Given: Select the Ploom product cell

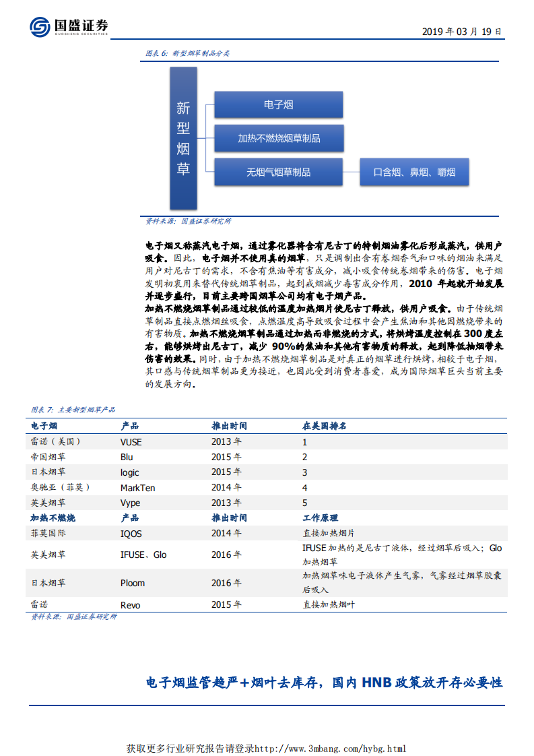Looking at the screenshot, I should click(133, 583).
